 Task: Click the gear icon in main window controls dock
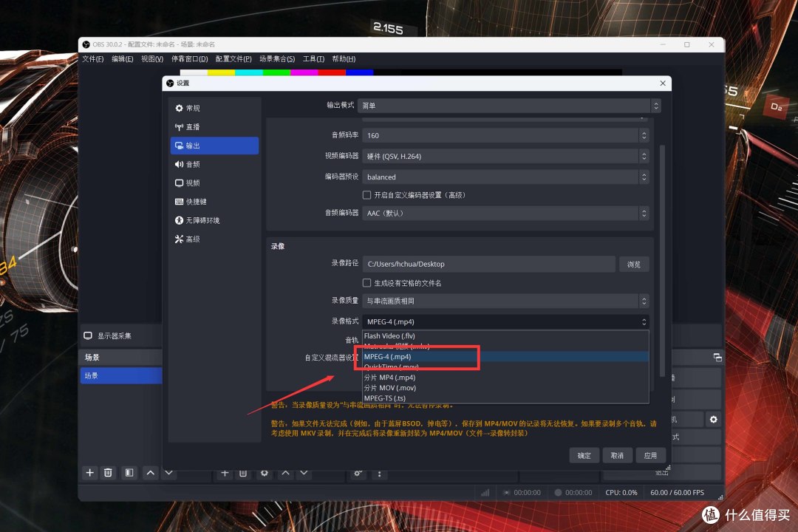point(714,420)
